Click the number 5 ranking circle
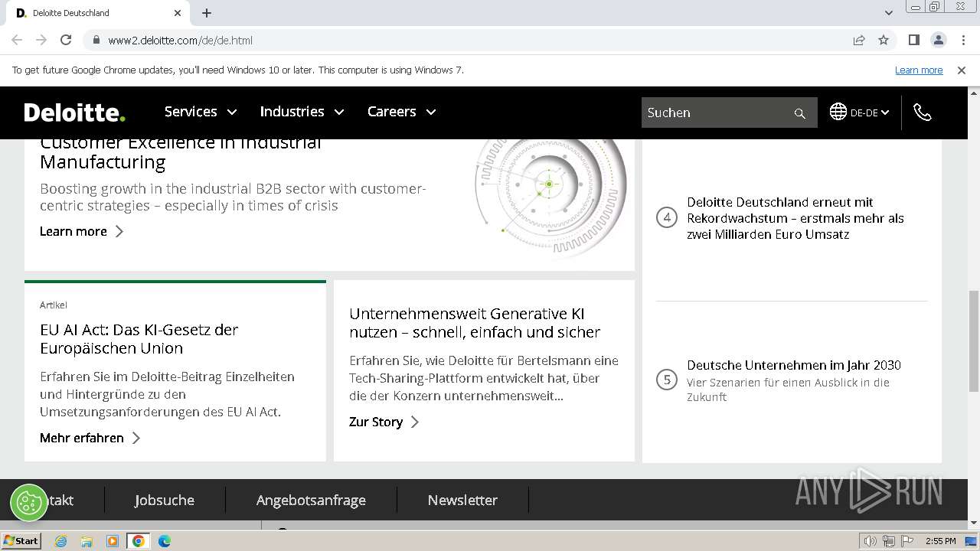 tap(667, 379)
